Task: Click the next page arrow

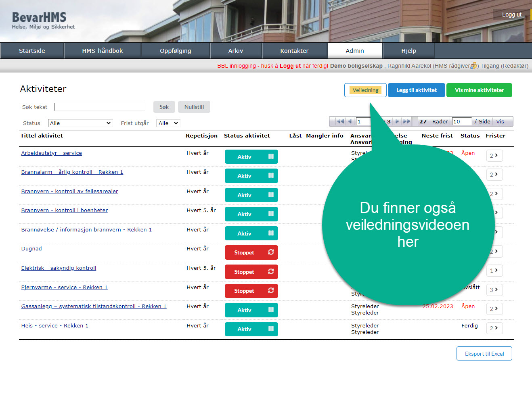Action: click(x=397, y=121)
